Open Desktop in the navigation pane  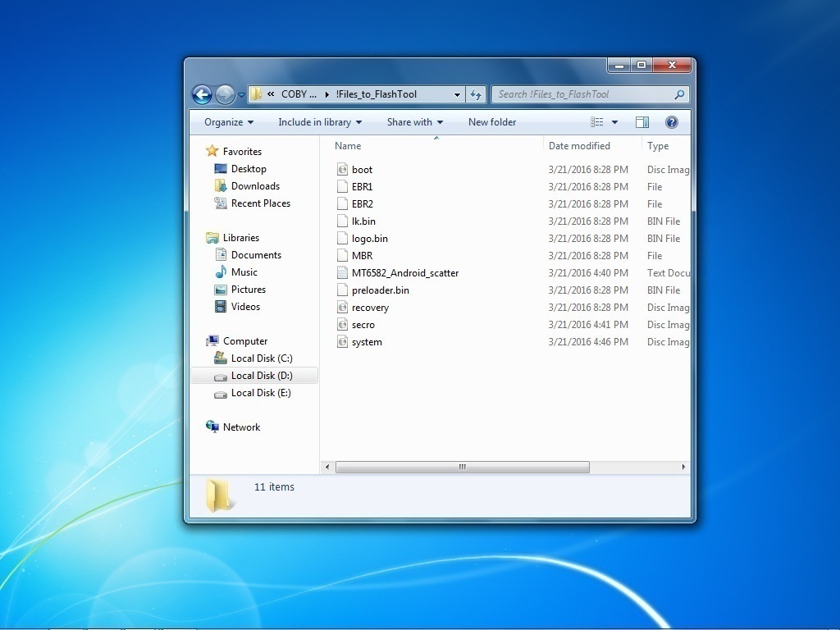point(240,169)
